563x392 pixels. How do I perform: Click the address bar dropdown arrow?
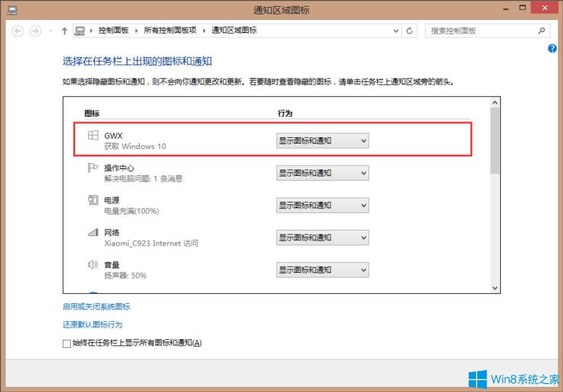(395, 31)
